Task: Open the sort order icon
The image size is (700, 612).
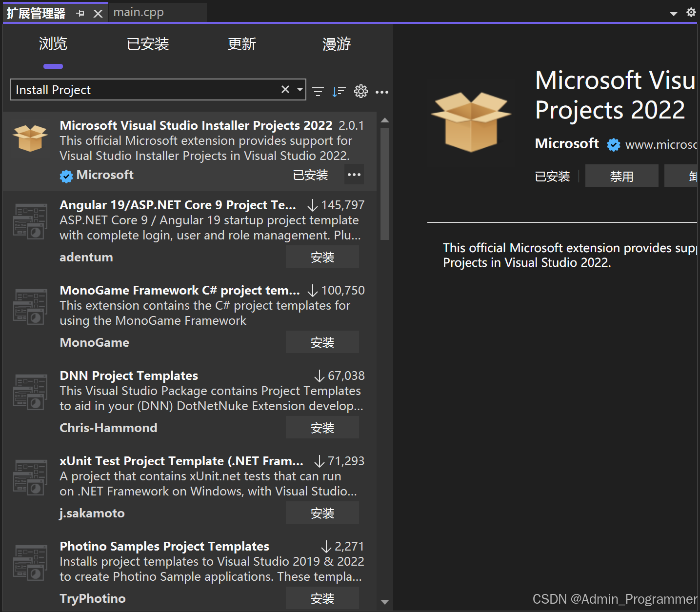Action: (339, 91)
